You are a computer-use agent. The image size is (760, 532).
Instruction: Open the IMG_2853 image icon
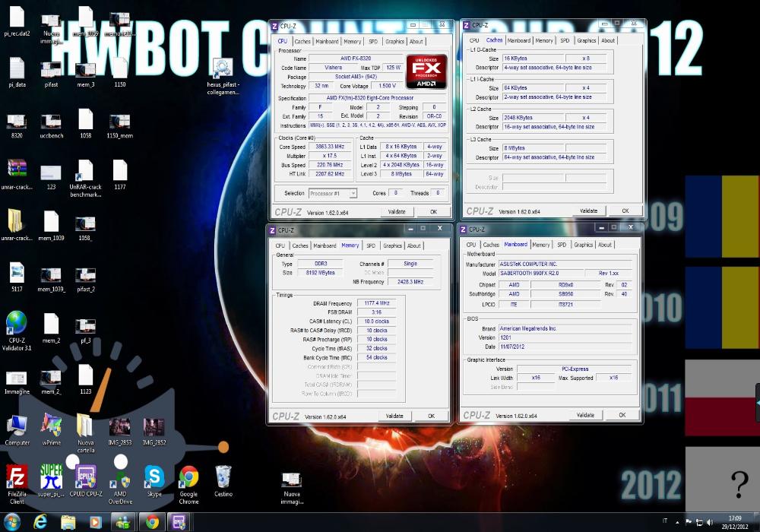tap(120, 431)
